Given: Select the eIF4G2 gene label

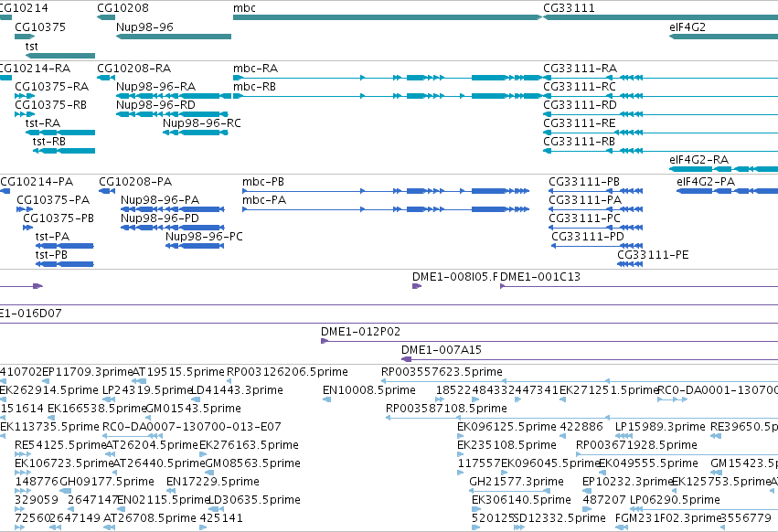Looking at the screenshot, I should pos(687,27).
